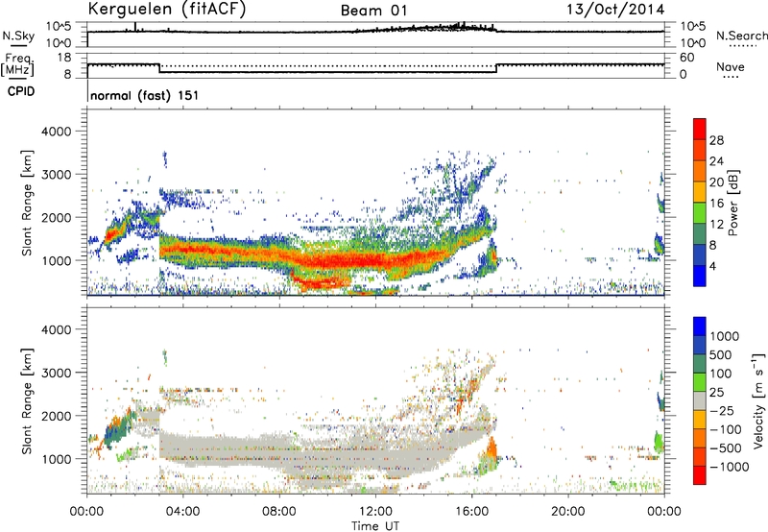Click the 3000 km tick in the velocity panel

pos(56,373)
